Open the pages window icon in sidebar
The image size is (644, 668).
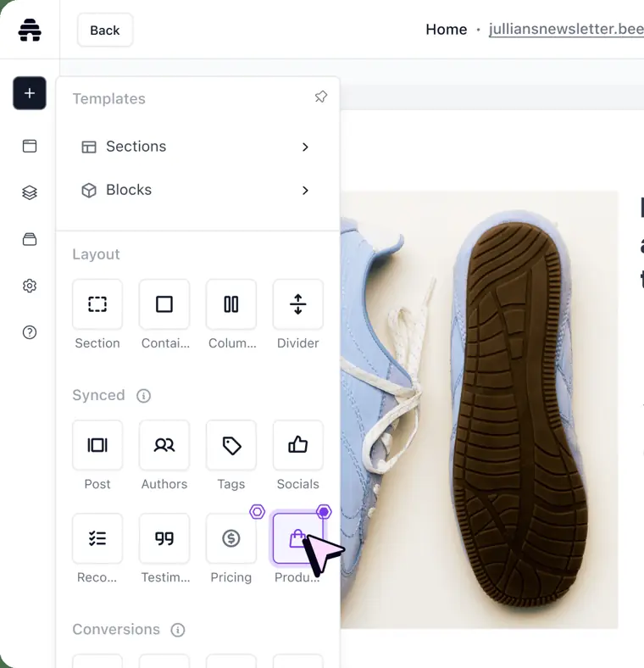click(x=30, y=146)
